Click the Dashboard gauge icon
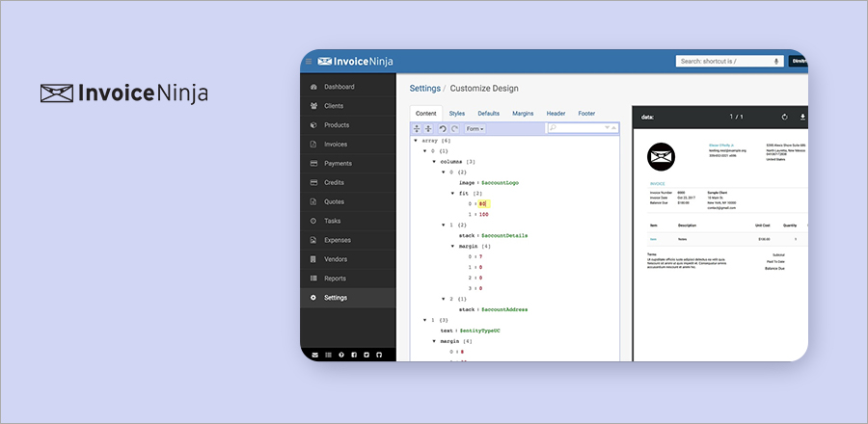868x424 pixels. pyautogui.click(x=313, y=87)
